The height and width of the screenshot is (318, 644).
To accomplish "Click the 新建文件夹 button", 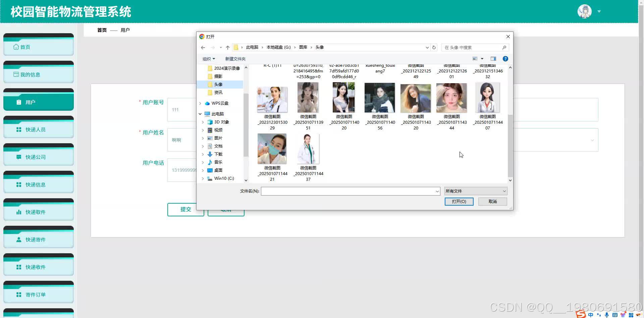I will click(235, 59).
